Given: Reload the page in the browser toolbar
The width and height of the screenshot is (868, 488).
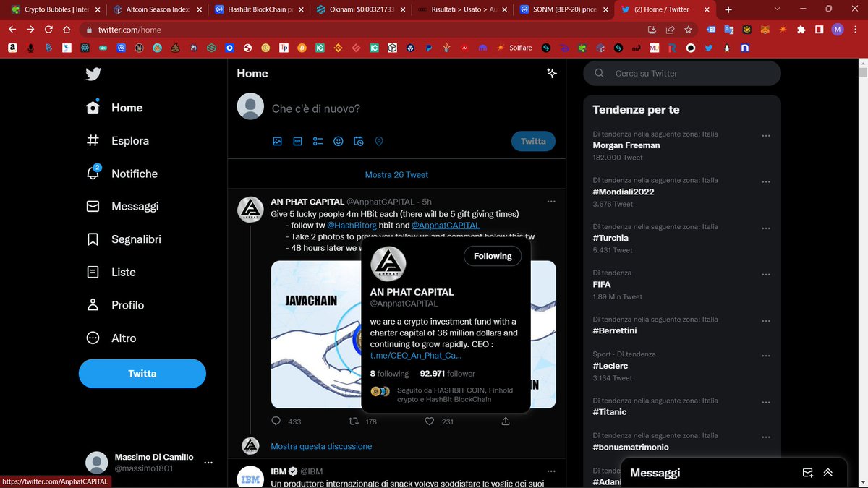Looking at the screenshot, I should (48, 30).
